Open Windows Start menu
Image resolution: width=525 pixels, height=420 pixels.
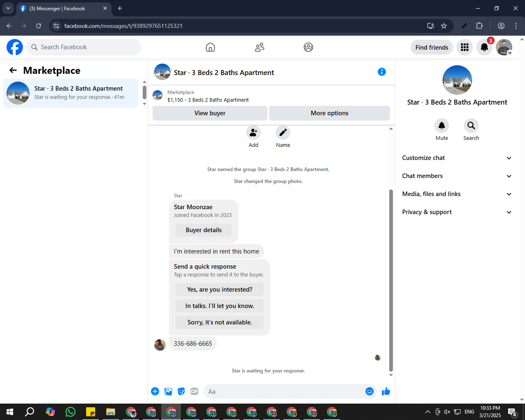[10, 412]
